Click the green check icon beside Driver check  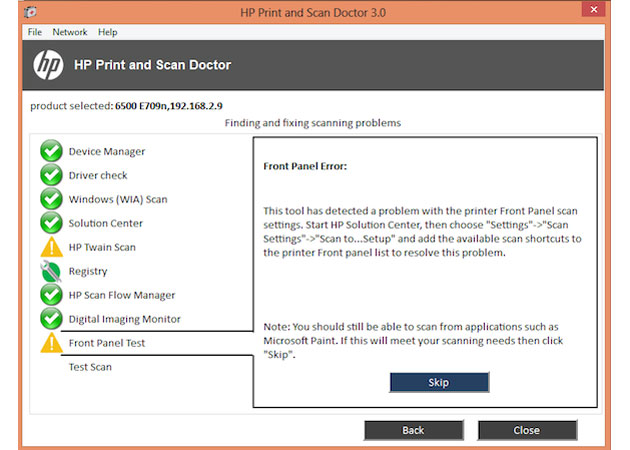(51, 176)
